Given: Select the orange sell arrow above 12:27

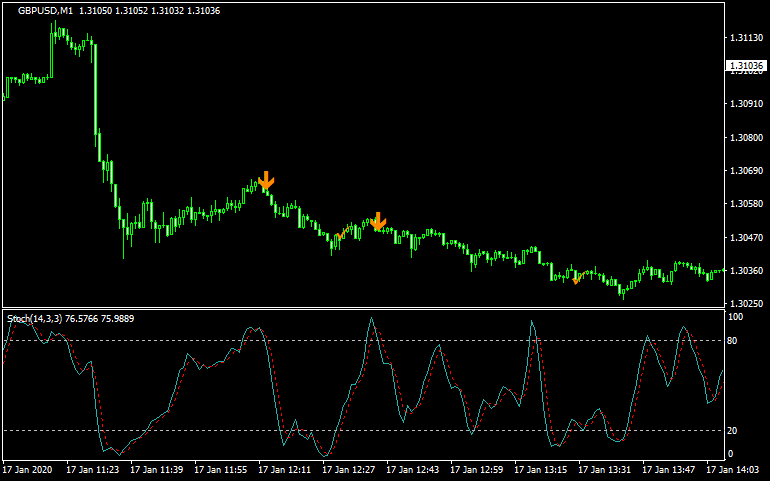Looking at the screenshot, I should click(378, 222).
